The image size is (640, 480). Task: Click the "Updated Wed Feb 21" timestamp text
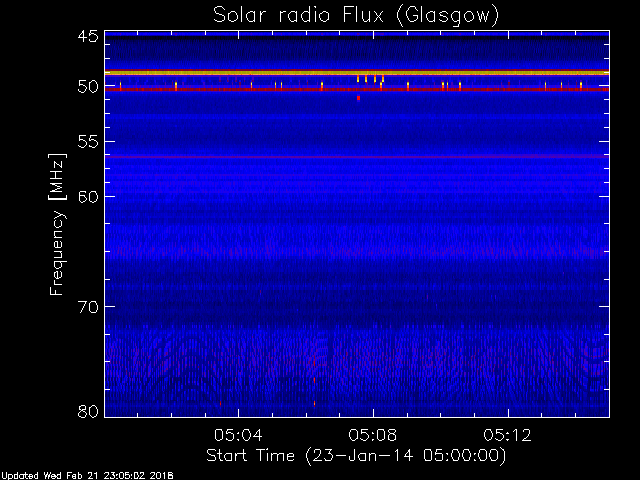click(x=87, y=476)
